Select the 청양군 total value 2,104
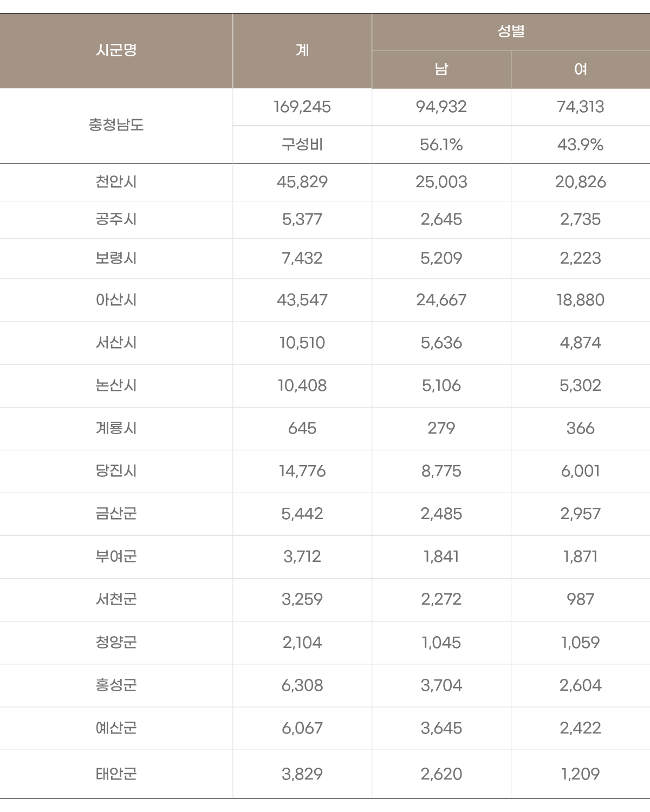The width and height of the screenshot is (650, 812). click(302, 643)
